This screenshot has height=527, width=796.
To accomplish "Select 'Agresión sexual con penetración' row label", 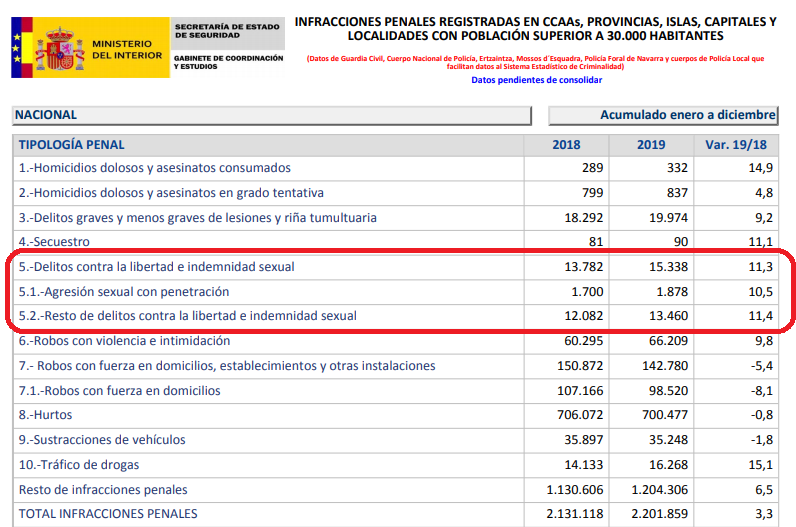I will click(x=124, y=292).
